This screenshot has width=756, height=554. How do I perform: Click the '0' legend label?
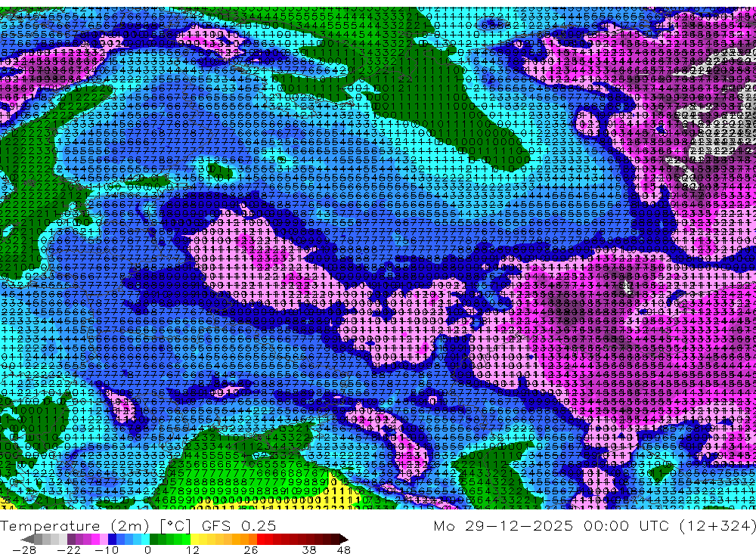click(x=147, y=550)
